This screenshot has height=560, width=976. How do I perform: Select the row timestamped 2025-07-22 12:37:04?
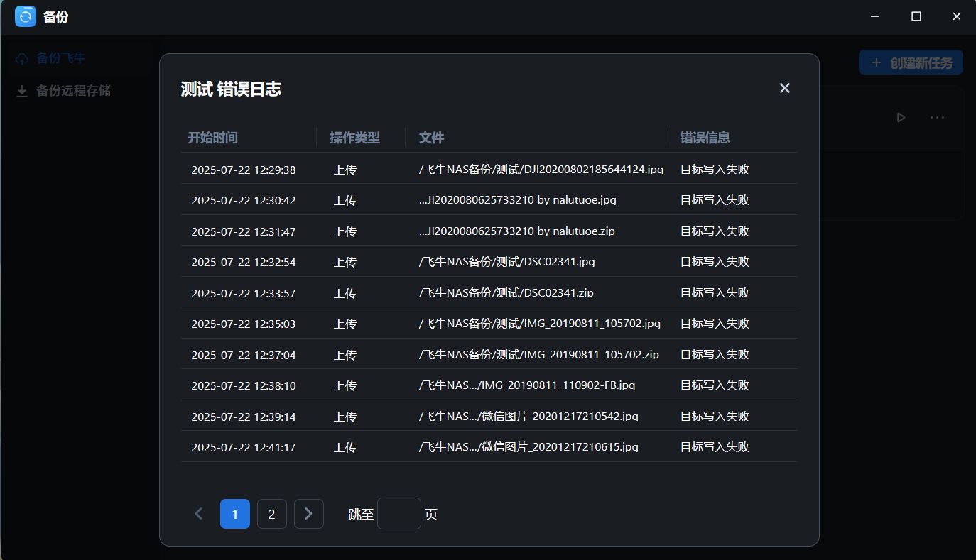pos(489,354)
